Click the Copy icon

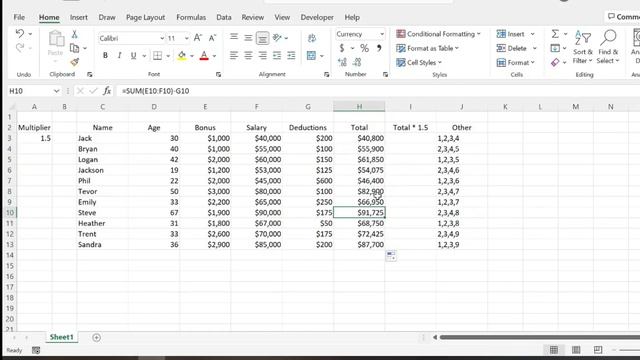pos(74,48)
